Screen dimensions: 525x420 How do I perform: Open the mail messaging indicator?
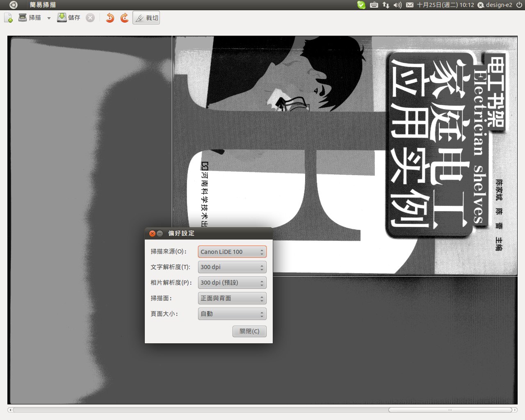pyautogui.click(x=410, y=5)
